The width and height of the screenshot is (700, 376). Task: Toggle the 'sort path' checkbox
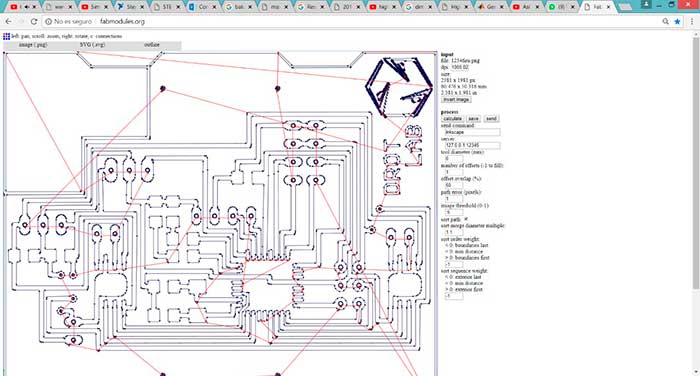click(x=466, y=219)
